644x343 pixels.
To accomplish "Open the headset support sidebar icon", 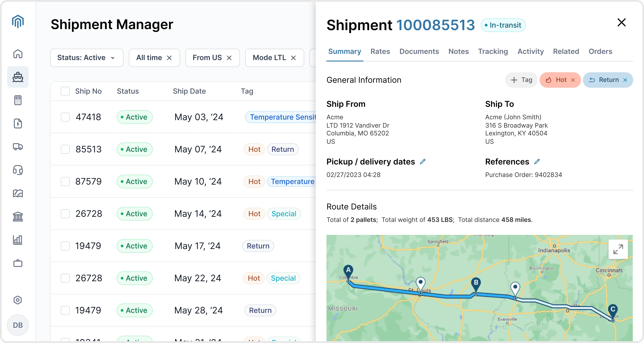I will tap(18, 170).
